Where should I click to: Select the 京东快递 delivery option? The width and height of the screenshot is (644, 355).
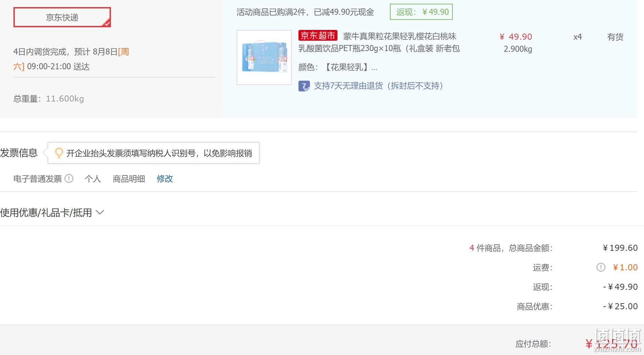click(62, 17)
